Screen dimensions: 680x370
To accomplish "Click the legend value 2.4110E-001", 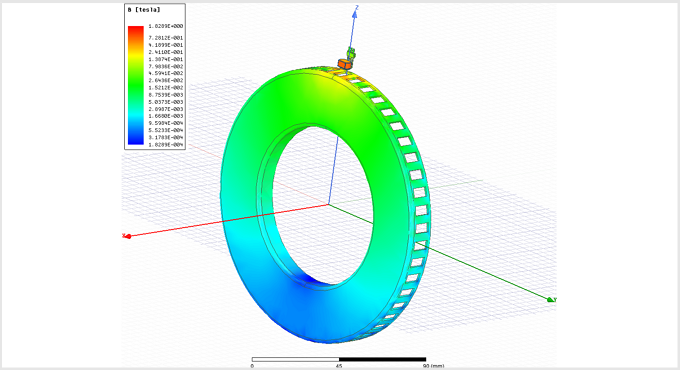I will (166, 52).
